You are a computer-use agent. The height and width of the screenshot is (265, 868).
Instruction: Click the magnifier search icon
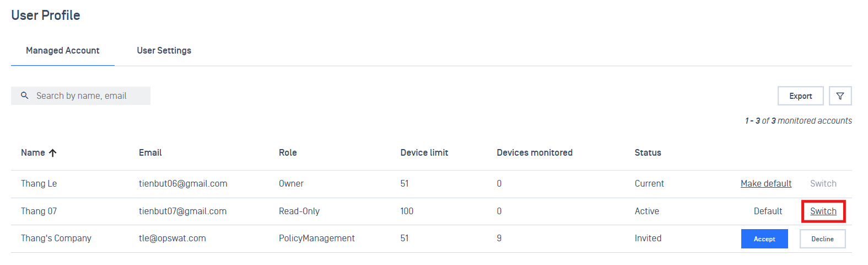point(25,96)
